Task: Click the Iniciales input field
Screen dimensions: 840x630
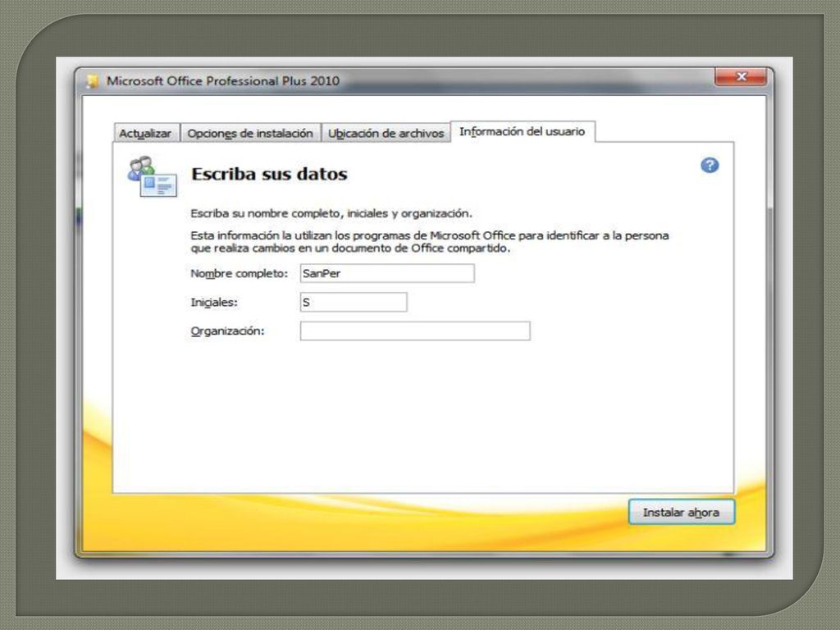Action: click(x=354, y=302)
